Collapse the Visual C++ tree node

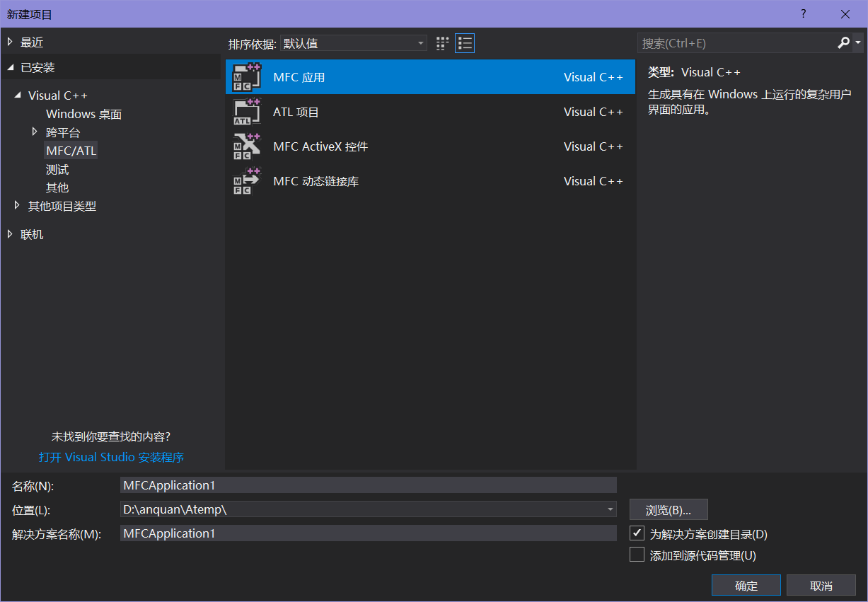click(x=18, y=95)
